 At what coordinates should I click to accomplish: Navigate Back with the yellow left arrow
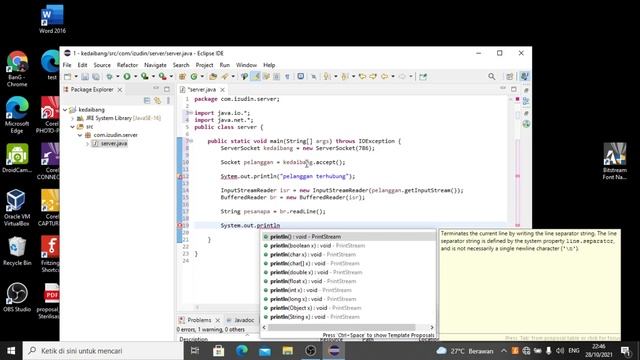pos(384,76)
